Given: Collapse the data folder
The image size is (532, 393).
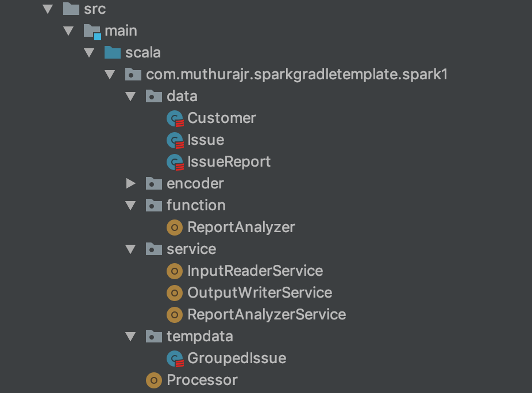Looking at the screenshot, I should point(130,96).
